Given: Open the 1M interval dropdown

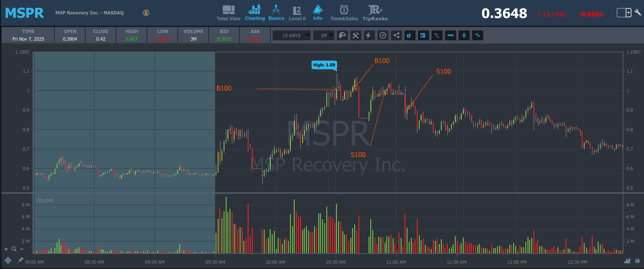Looking at the screenshot, I should click(324, 36).
